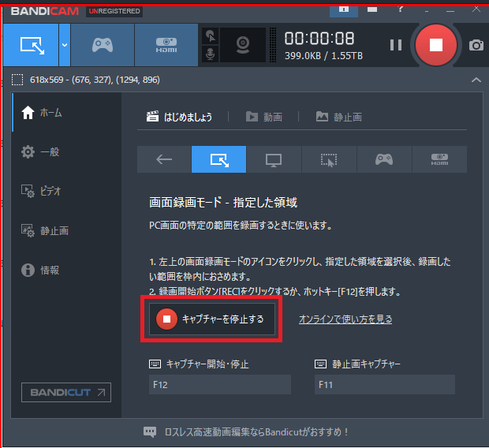Open the 情報 sidebar section
489x448 pixels.
(66, 270)
